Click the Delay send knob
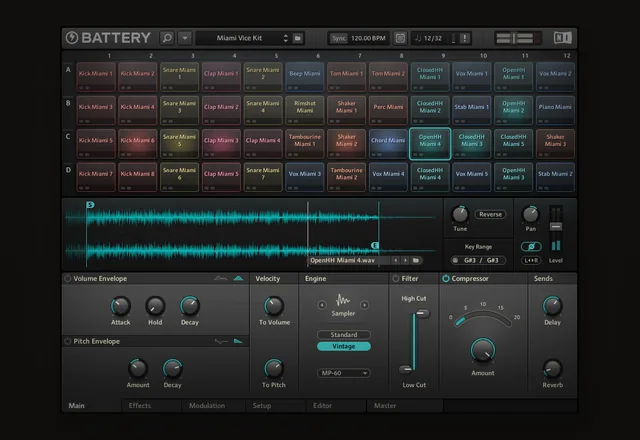640x440 pixels. pos(552,306)
